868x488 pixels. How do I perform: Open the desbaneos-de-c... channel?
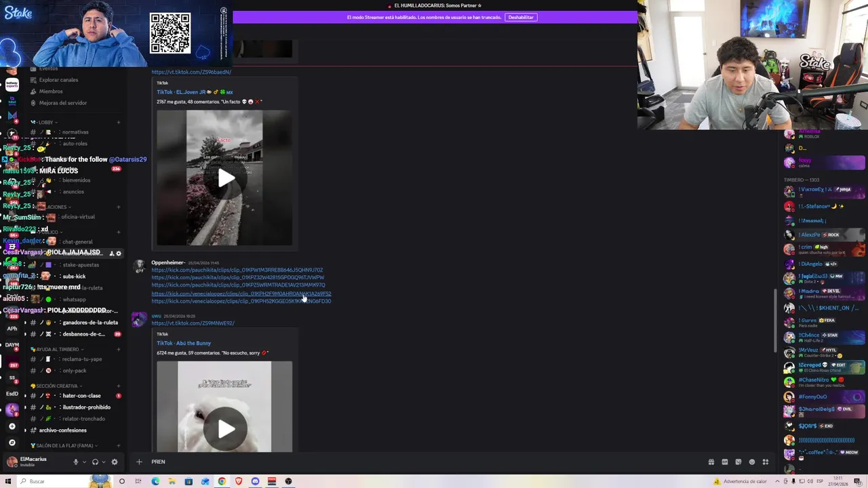pos(83,334)
